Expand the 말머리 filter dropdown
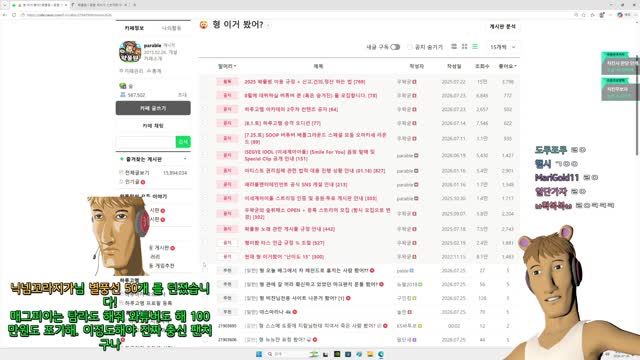640x360 pixels. (x=227, y=66)
